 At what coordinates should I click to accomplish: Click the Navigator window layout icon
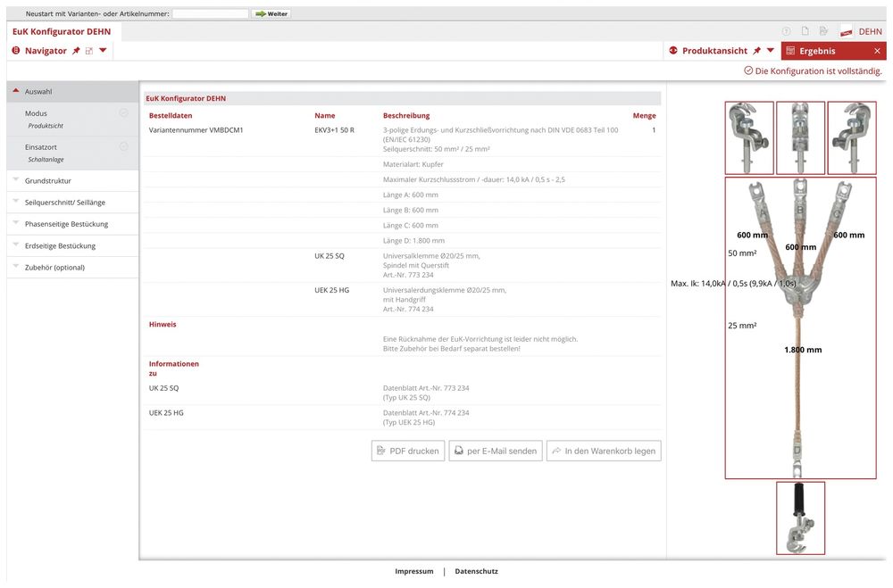(89, 51)
